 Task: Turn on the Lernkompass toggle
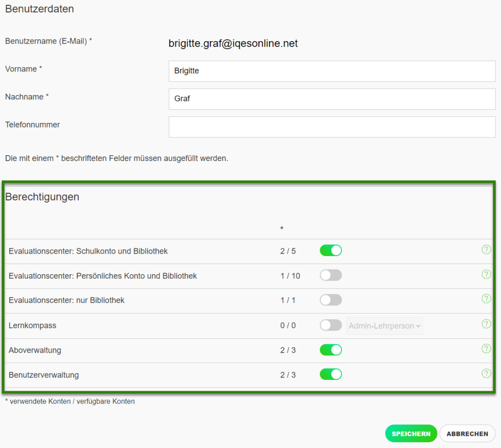(x=331, y=325)
